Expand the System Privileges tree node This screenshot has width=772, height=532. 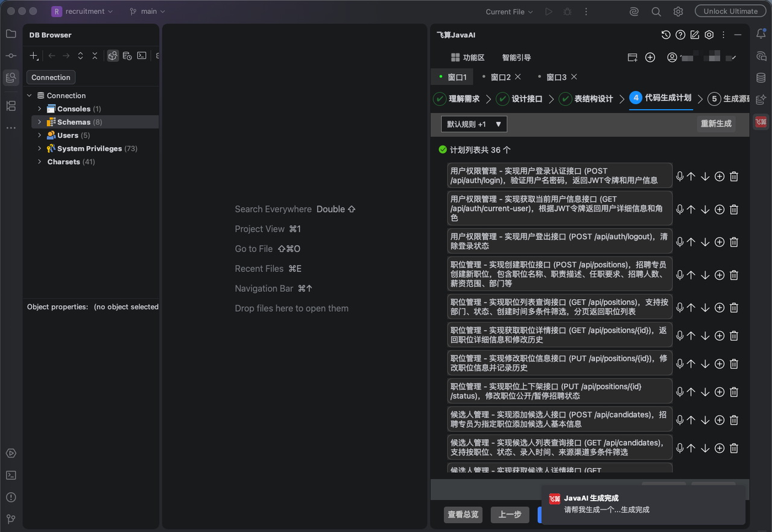click(x=40, y=148)
